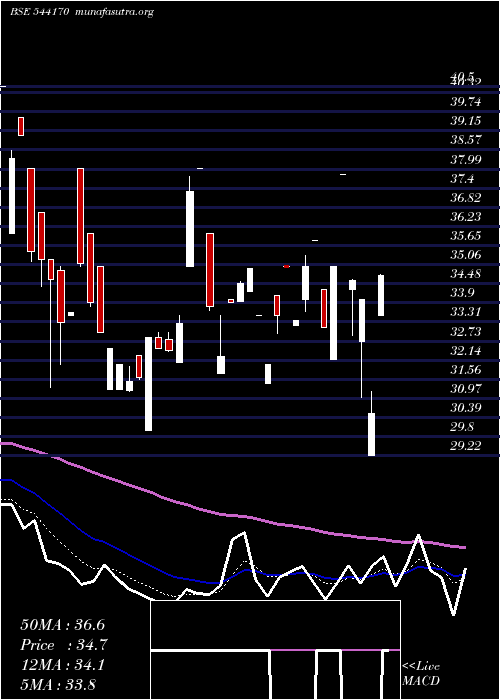Click the 50MA : 36.6 readout
Image resolution: width=500 pixels, height=700 pixels.
click(x=62, y=625)
